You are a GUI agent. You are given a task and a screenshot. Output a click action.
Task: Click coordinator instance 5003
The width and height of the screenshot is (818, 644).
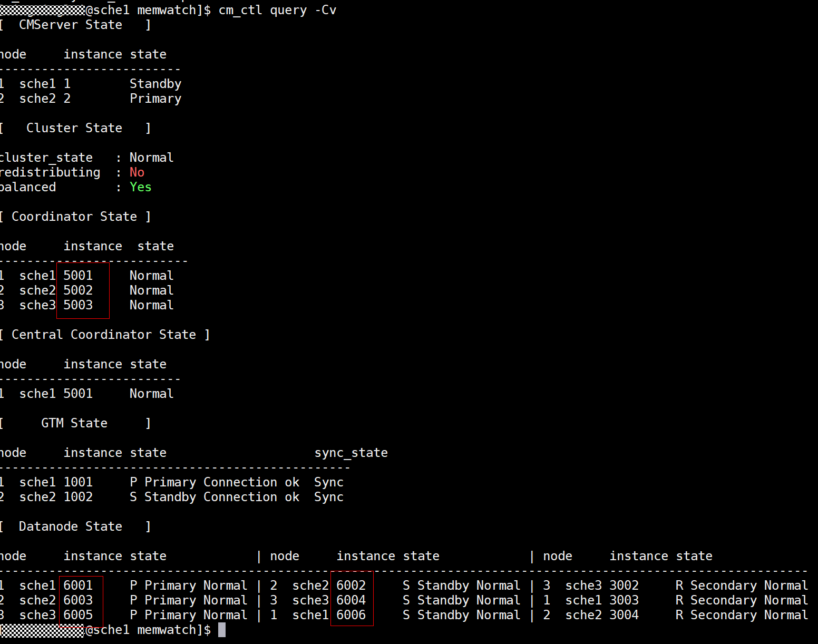78,305
